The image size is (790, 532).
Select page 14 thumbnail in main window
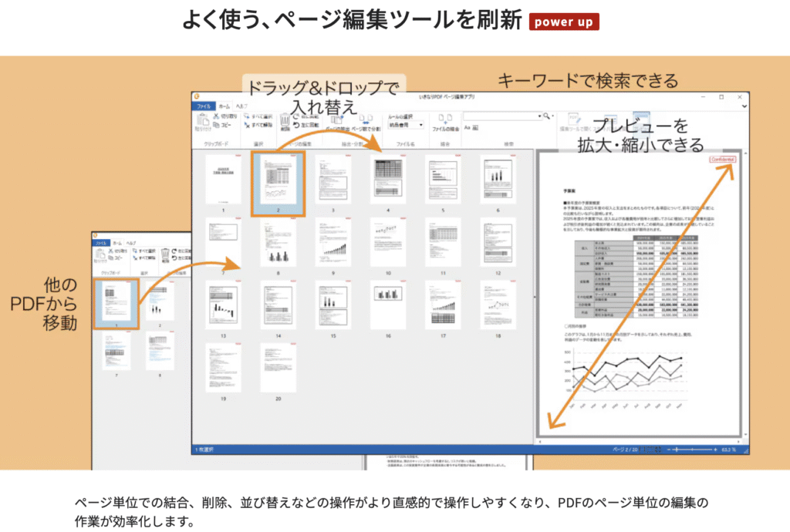[x=278, y=305]
